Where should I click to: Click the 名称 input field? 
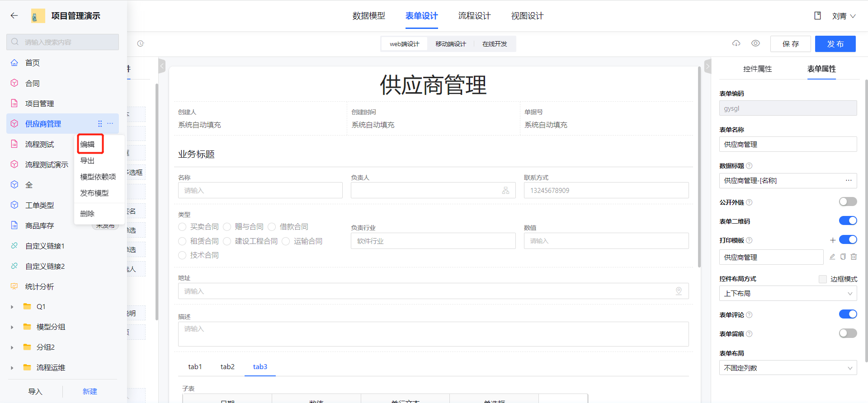click(260, 190)
